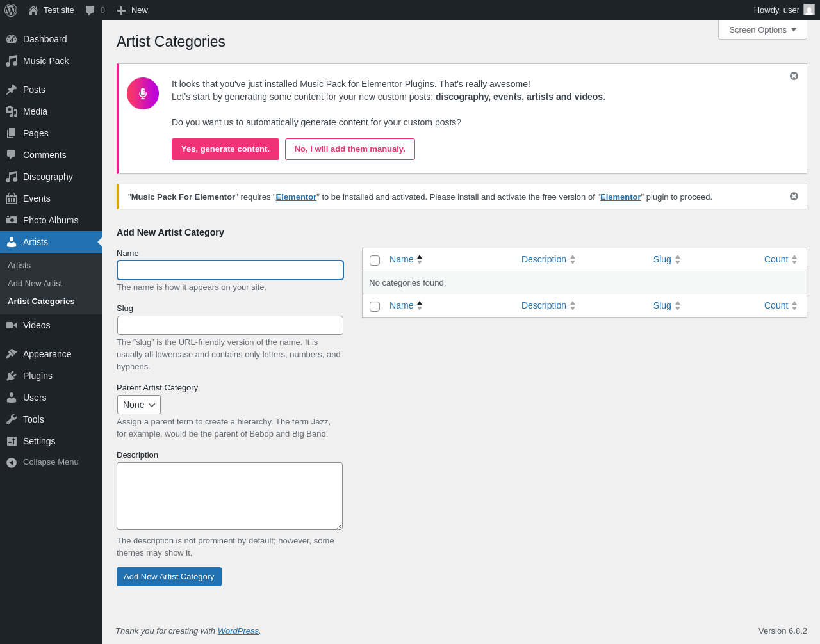The height and width of the screenshot is (644, 820).
Task: Click the Videos camera icon in sidebar
Action: [12, 325]
